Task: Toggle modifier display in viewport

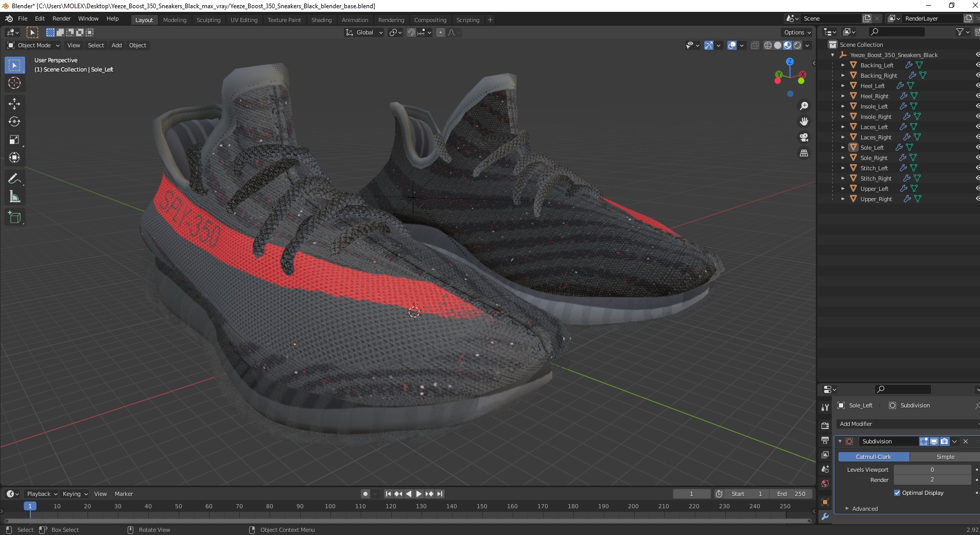Action: (934, 441)
